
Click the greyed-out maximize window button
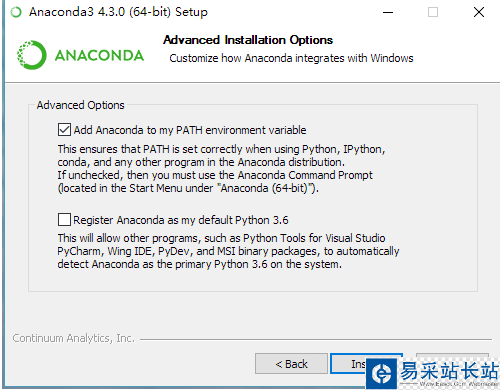(433, 13)
